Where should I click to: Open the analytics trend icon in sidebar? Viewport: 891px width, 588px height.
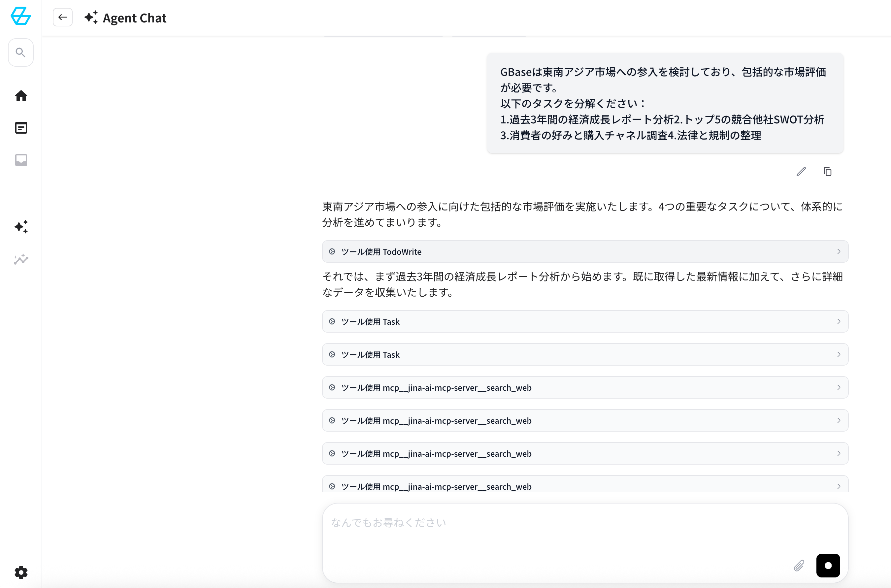coord(21,259)
